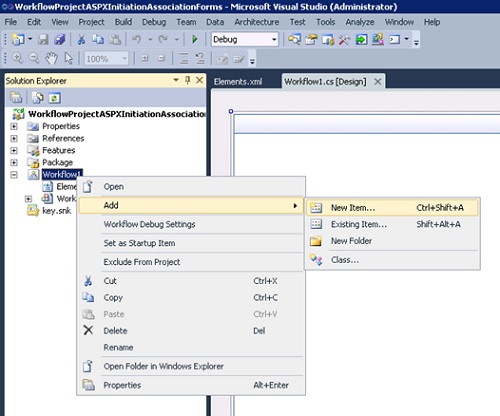Open the 100% zoom level dropdown

pyautogui.click(x=124, y=59)
